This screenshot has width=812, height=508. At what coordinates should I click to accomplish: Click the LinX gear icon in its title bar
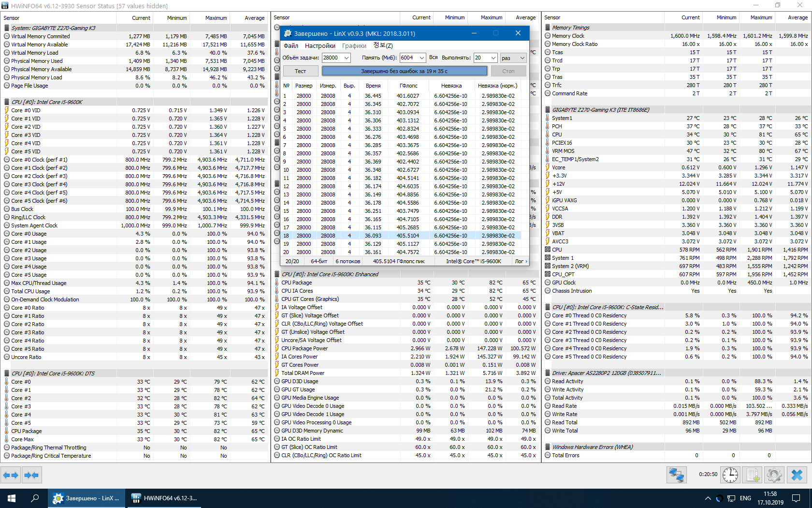tap(288, 33)
